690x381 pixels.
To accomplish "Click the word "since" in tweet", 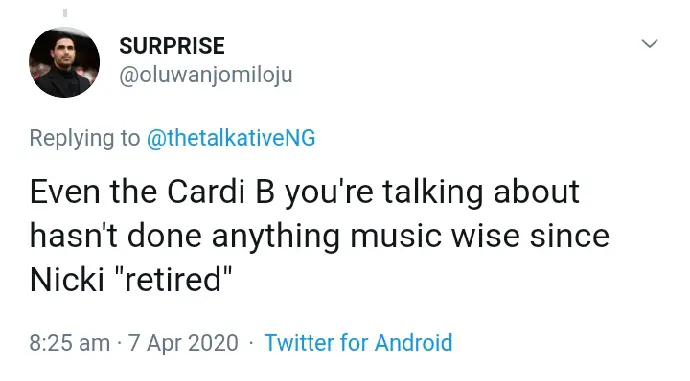I will [x=570, y=236].
